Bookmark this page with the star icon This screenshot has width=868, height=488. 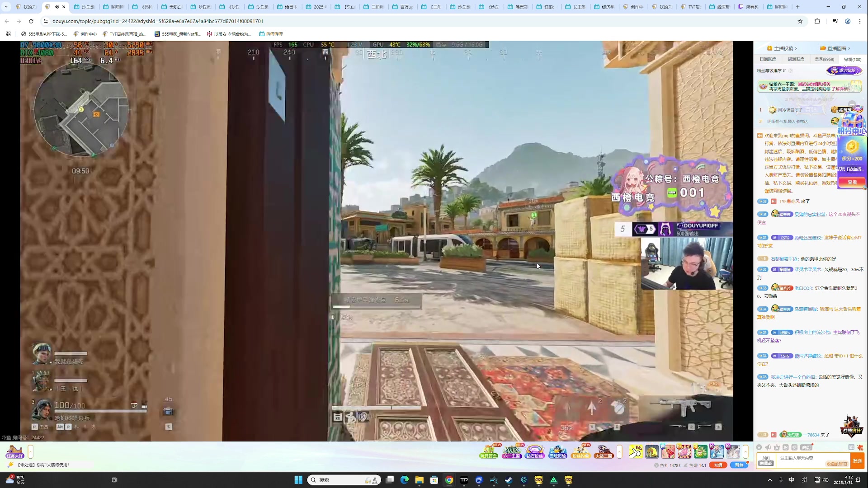pyautogui.click(x=800, y=21)
